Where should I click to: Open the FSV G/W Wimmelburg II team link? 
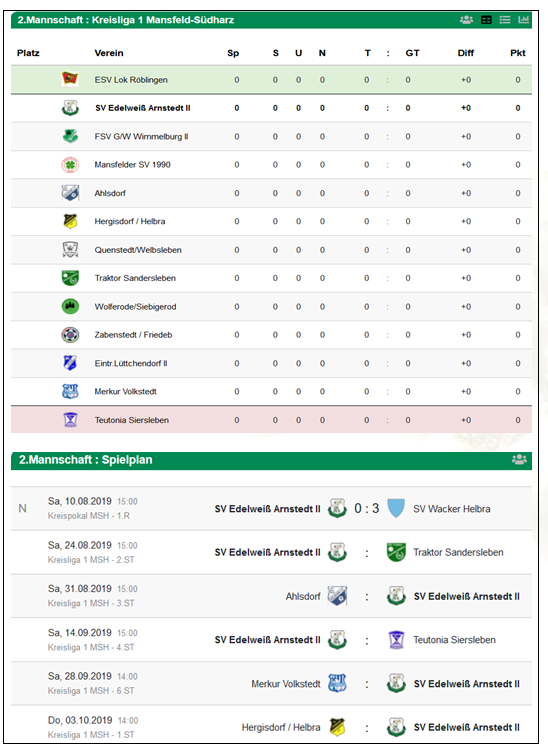141,136
